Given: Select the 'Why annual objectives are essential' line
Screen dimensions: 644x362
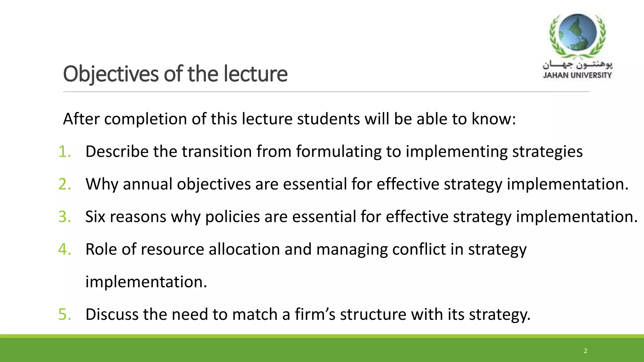Looking at the screenshot, I should 357,184.
